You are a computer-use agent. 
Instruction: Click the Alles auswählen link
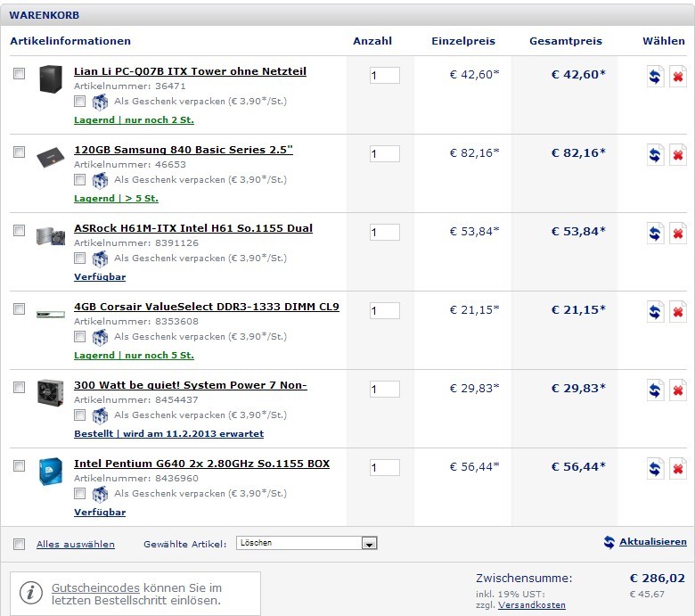[76, 544]
